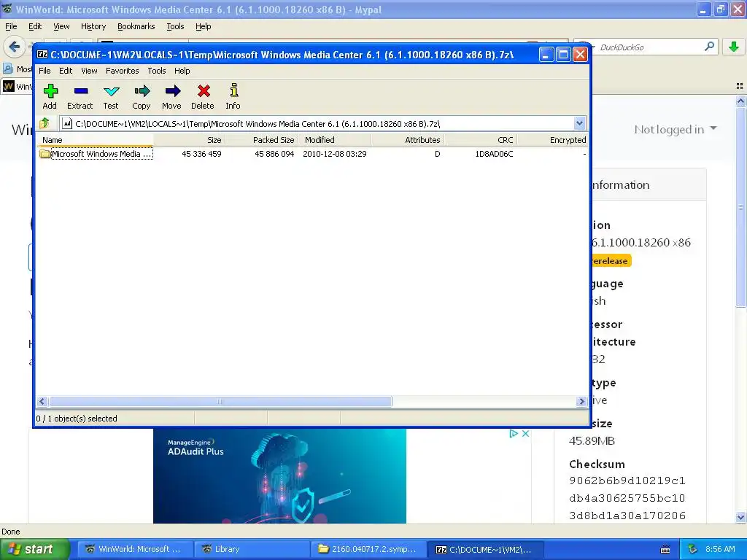This screenshot has width=747, height=560.
Task: Expand the 7-Zip address path dropdown
Action: (579, 123)
